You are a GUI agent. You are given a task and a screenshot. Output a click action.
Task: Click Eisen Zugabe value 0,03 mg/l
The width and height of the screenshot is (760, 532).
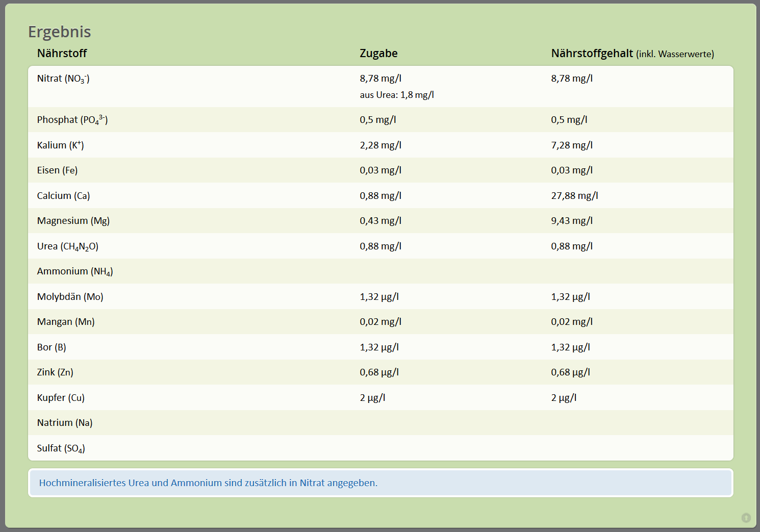click(381, 170)
